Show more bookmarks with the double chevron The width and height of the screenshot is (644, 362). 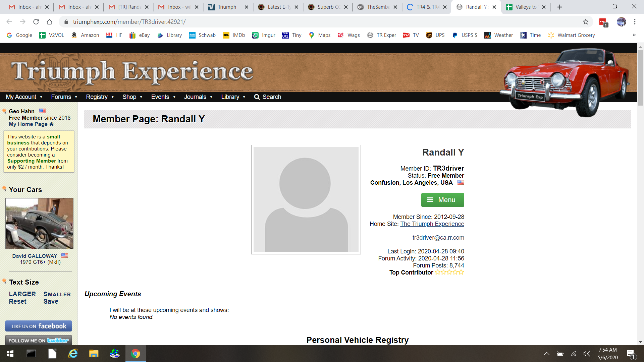click(634, 35)
